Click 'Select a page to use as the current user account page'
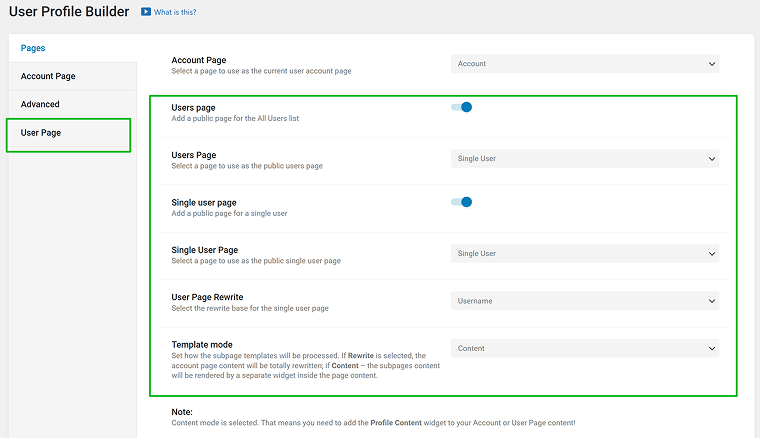 (x=261, y=71)
